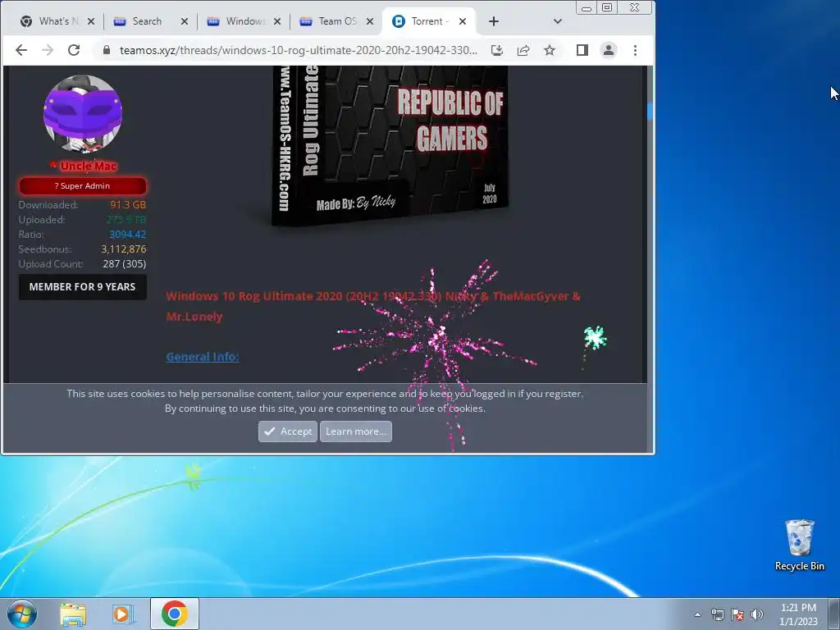Close the Search tab
Screen dimensions: 840x630
point(185,21)
